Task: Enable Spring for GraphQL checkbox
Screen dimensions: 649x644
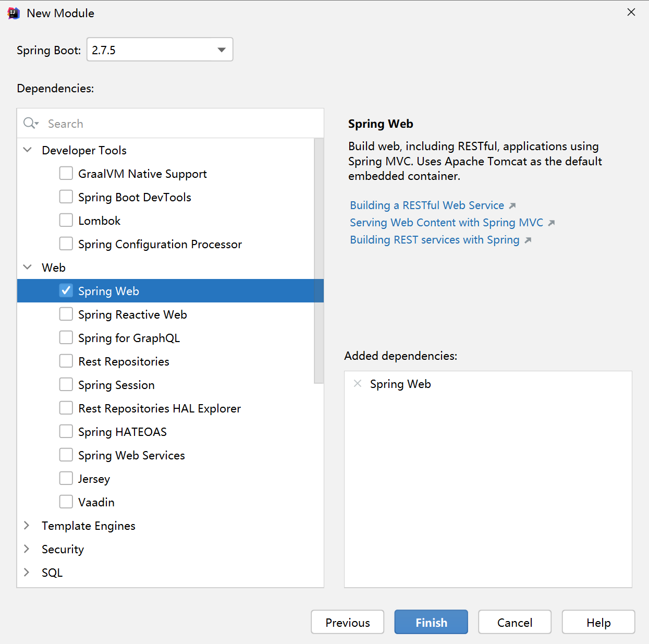Action: click(66, 337)
